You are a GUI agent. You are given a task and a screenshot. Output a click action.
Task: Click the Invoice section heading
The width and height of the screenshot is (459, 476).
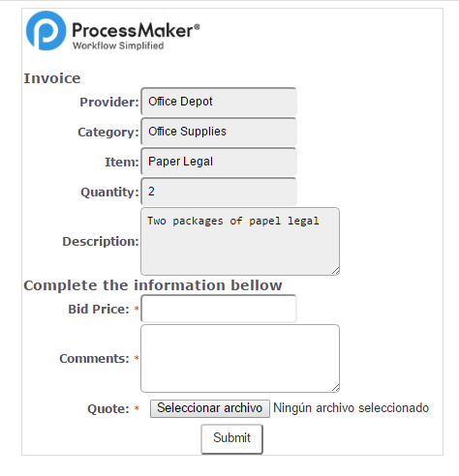(x=52, y=78)
